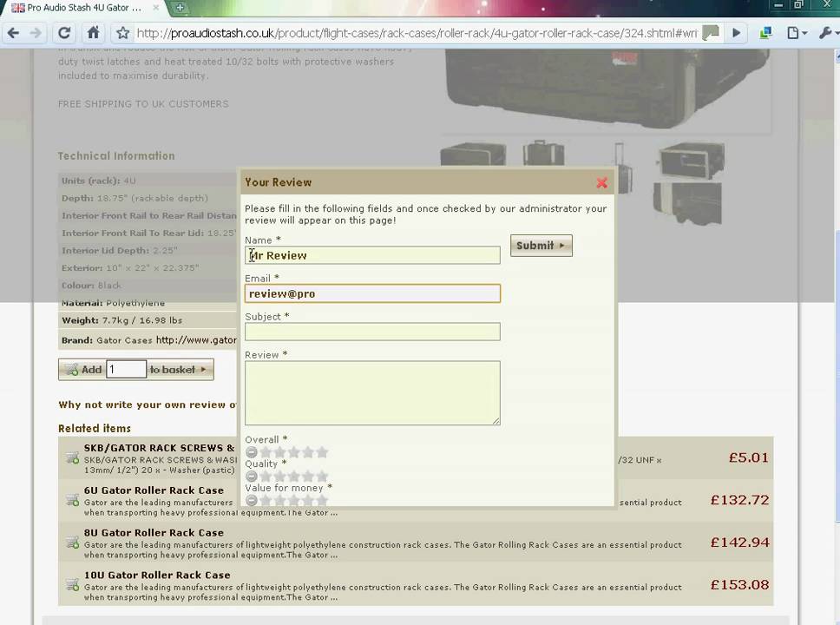Focus the Email input field
The width and height of the screenshot is (840, 625).
coord(372,293)
